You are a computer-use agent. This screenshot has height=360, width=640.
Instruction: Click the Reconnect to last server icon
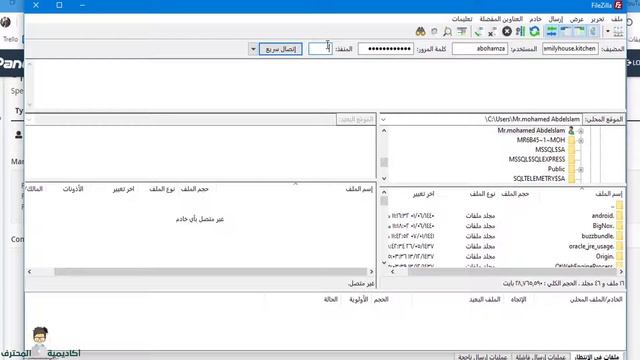pos(478,31)
